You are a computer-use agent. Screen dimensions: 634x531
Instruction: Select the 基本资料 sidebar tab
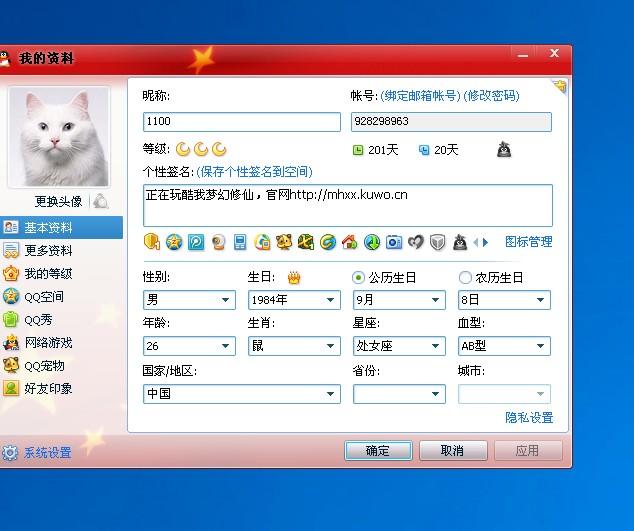pos(61,227)
